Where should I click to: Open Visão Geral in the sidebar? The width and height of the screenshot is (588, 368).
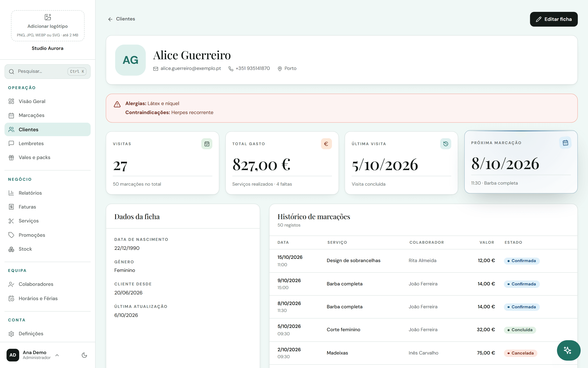tap(47, 101)
